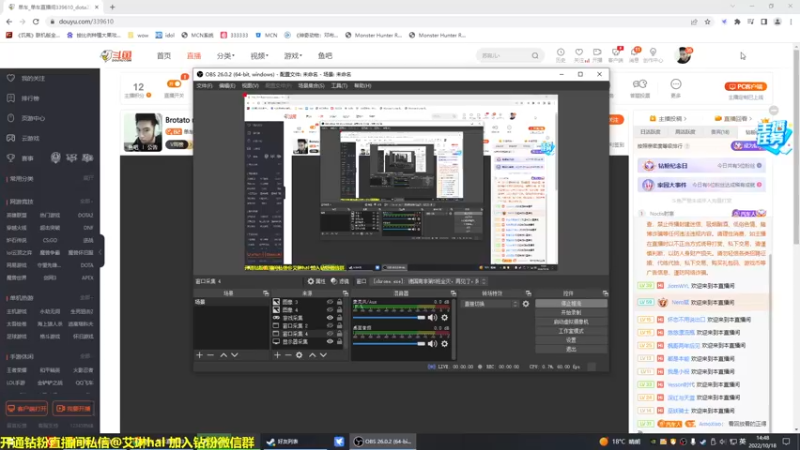Click the Douyu search input field

(504, 56)
